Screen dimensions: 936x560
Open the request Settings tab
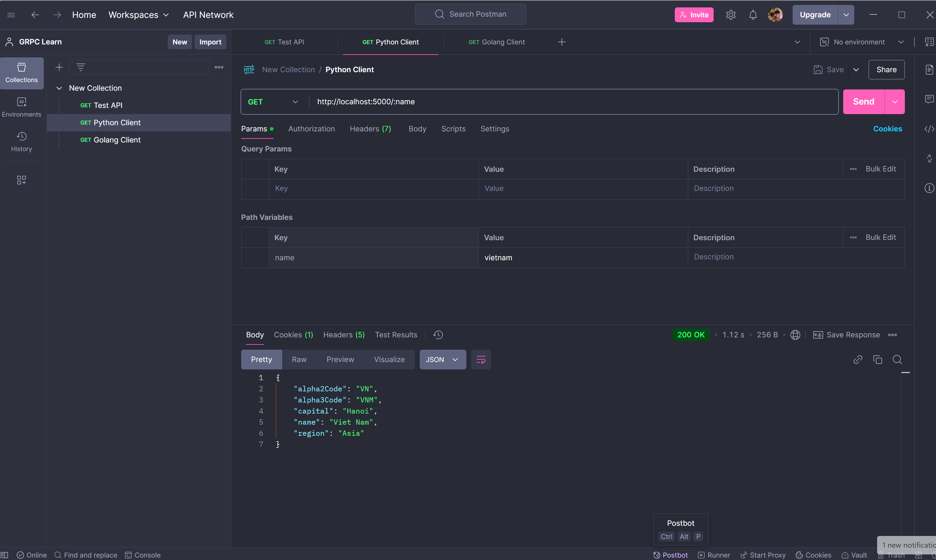coord(494,129)
